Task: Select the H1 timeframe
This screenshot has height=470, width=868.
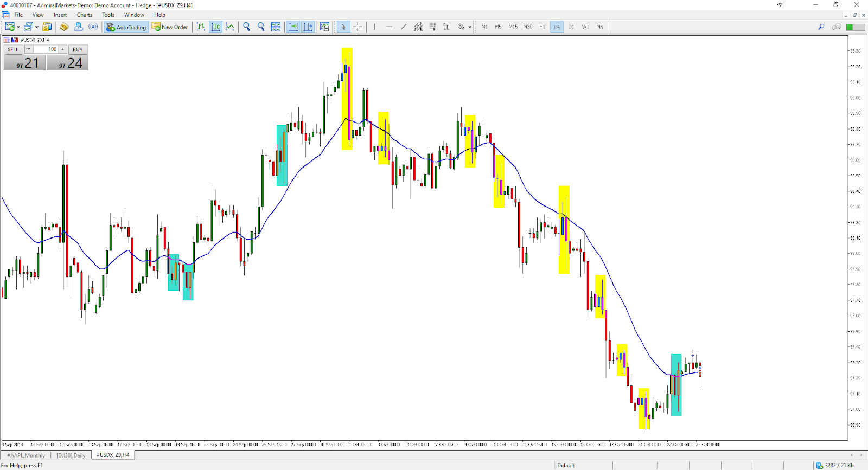Action: click(542, 27)
